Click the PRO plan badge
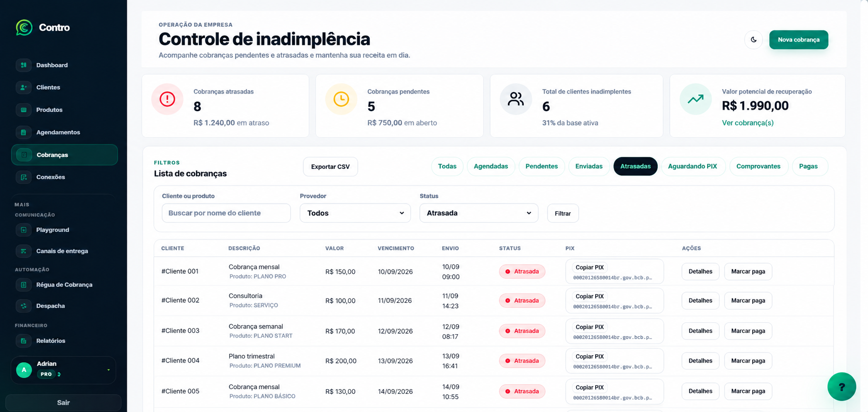The height and width of the screenshot is (412, 868). point(46,374)
